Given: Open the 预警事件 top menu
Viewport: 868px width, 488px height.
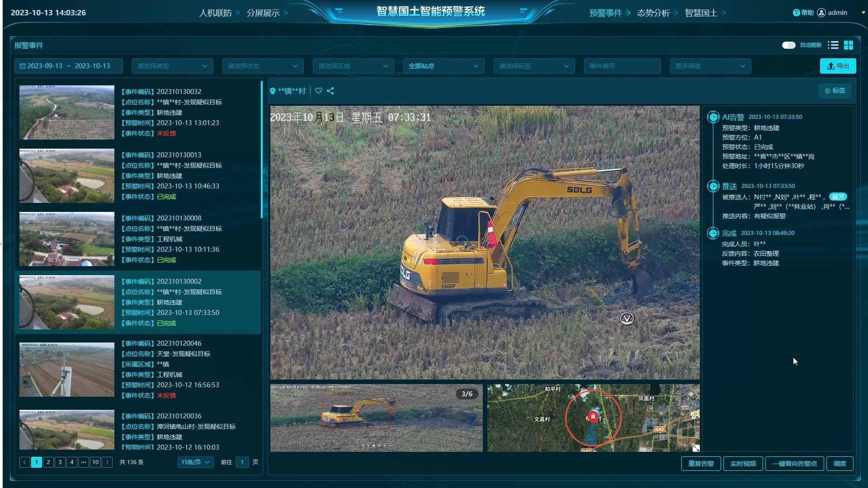Looking at the screenshot, I should [605, 13].
